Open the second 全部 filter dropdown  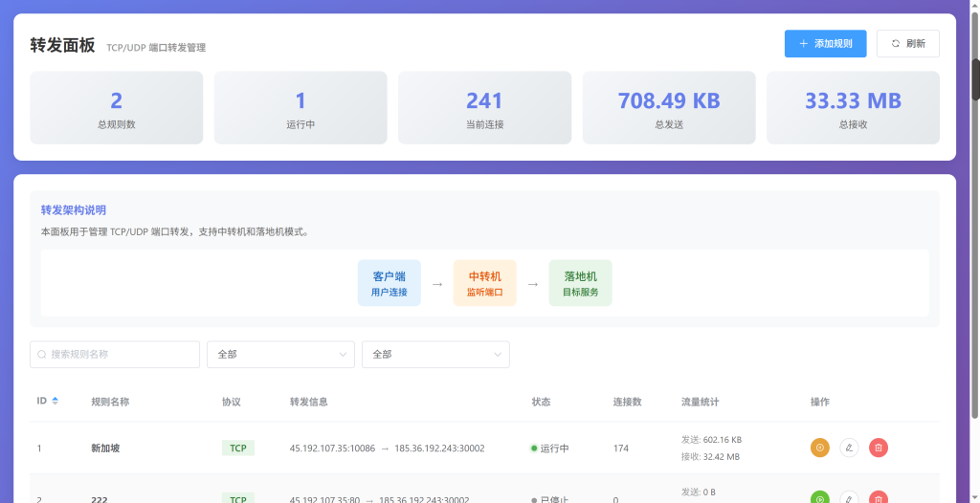pyautogui.click(x=435, y=354)
